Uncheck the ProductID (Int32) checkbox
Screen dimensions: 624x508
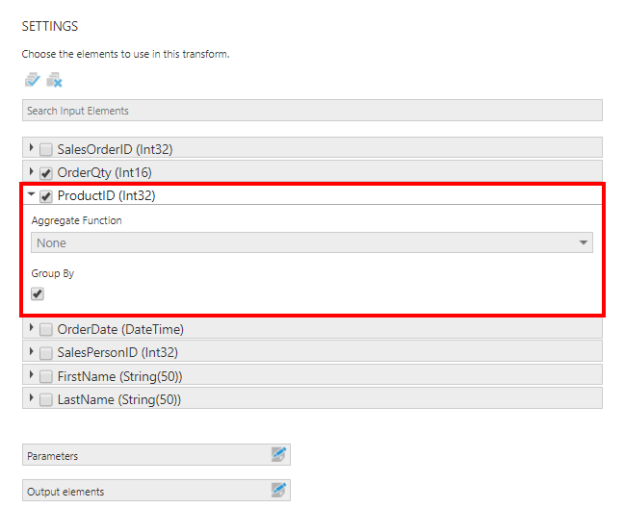pyautogui.click(x=46, y=196)
